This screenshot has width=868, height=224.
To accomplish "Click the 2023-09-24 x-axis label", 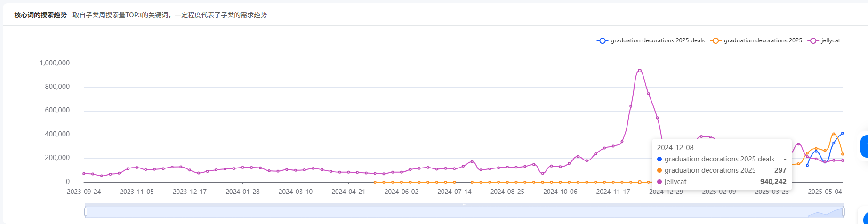I will tap(84, 192).
